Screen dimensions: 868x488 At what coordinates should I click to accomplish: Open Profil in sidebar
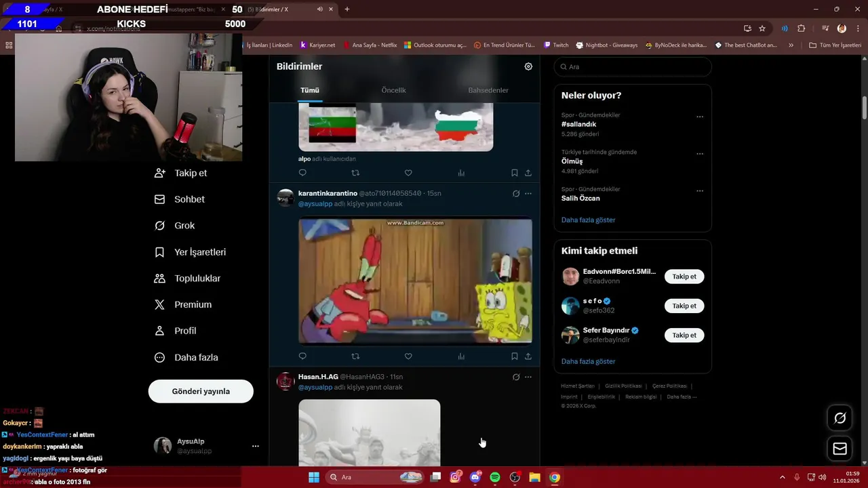click(x=176, y=331)
